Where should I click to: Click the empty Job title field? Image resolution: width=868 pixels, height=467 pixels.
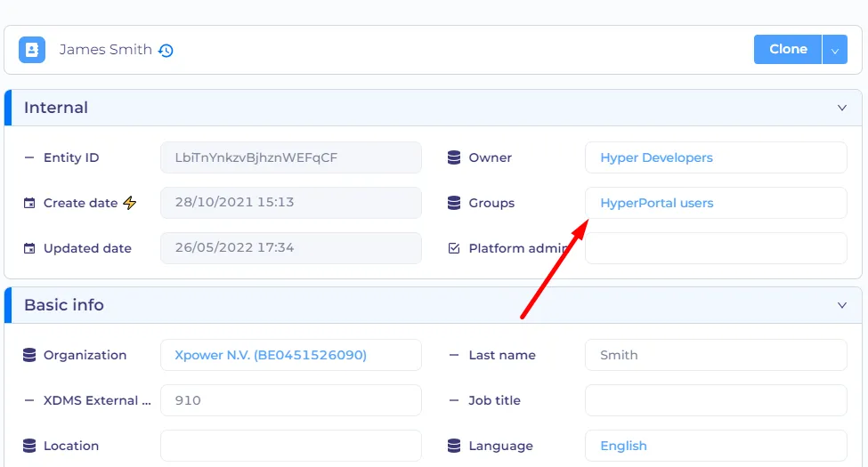point(716,400)
